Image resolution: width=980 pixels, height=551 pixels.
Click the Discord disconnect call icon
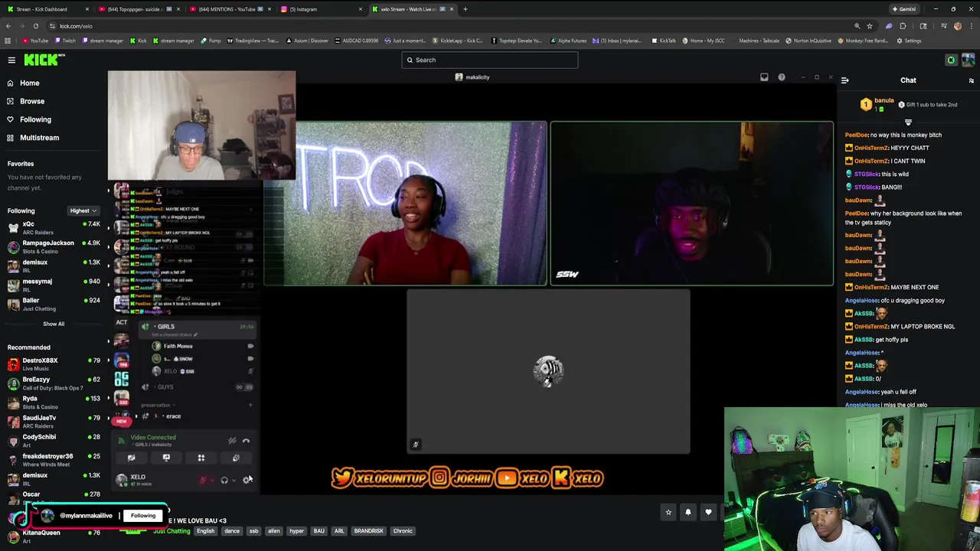pos(246,441)
